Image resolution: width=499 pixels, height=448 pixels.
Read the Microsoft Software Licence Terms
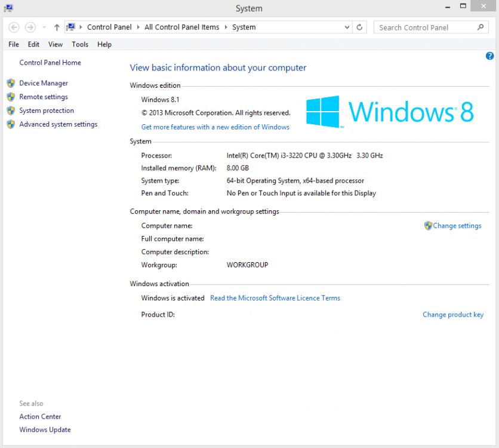click(275, 298)
